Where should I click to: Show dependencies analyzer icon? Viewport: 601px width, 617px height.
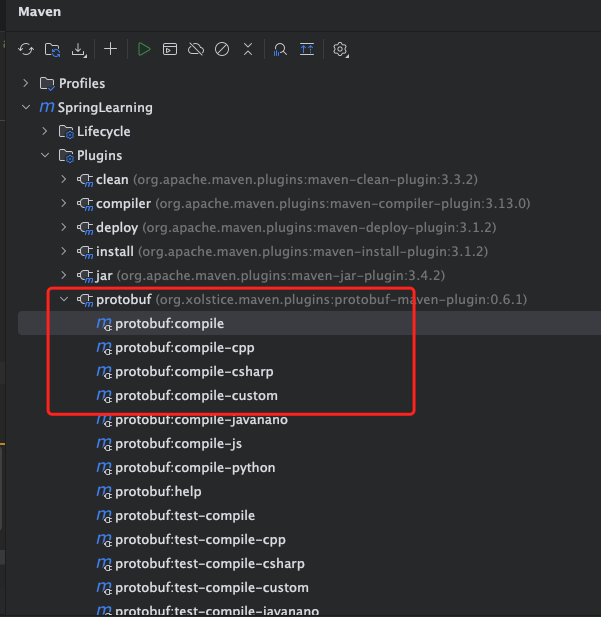tap(280, 50)
